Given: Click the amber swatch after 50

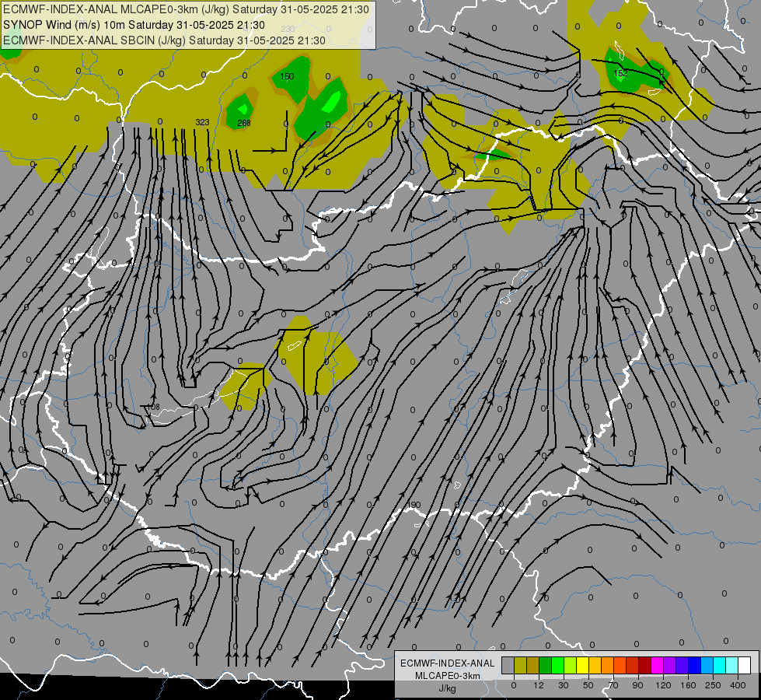Looking at the screenshot, I should [x=595, y=665].
